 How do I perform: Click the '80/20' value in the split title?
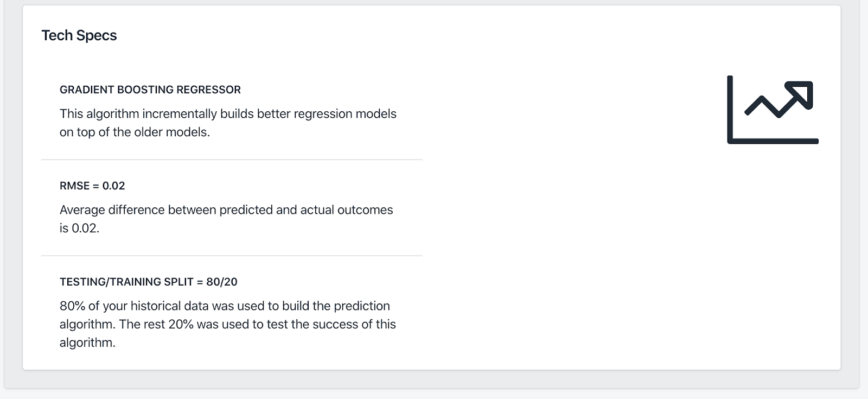[x=222, y=282]
